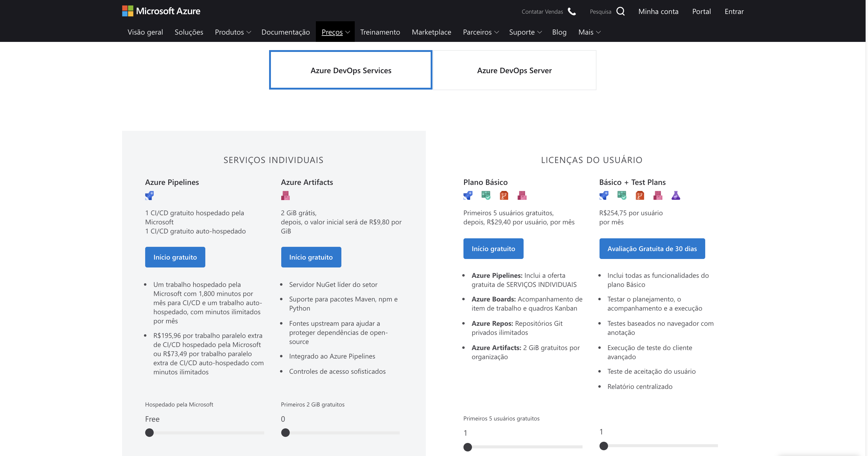The image size is (868, 456).
Task: Click the Azure Pipelines heading
Action: [172, 182]
